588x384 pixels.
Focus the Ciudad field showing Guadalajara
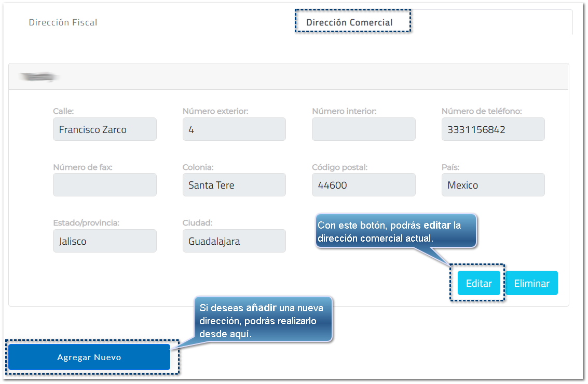coord(234,241)
